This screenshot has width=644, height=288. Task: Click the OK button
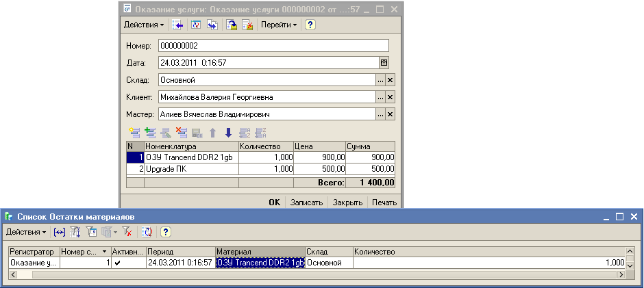274,202
